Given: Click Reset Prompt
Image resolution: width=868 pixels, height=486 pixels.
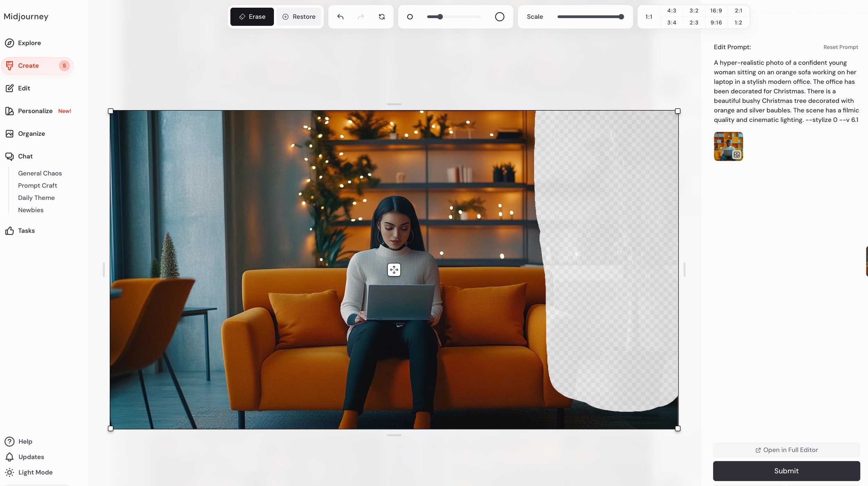Looking at the screenshot, I should [841, 47].
